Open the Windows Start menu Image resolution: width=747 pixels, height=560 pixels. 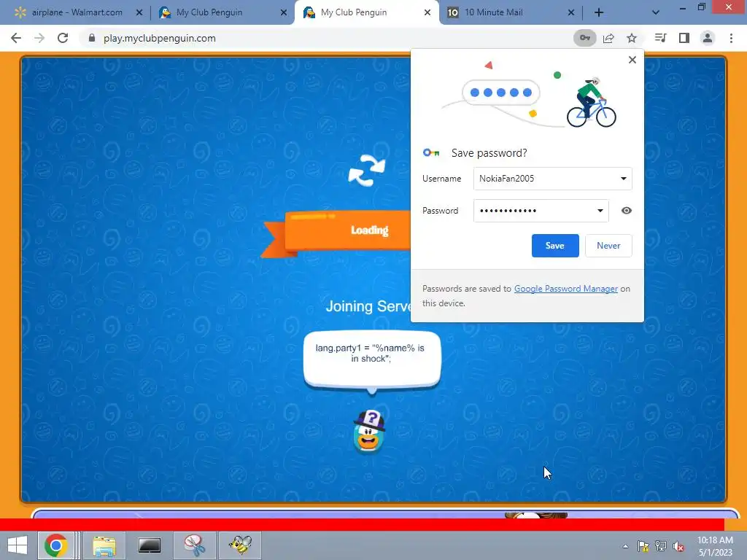[18, 545]
